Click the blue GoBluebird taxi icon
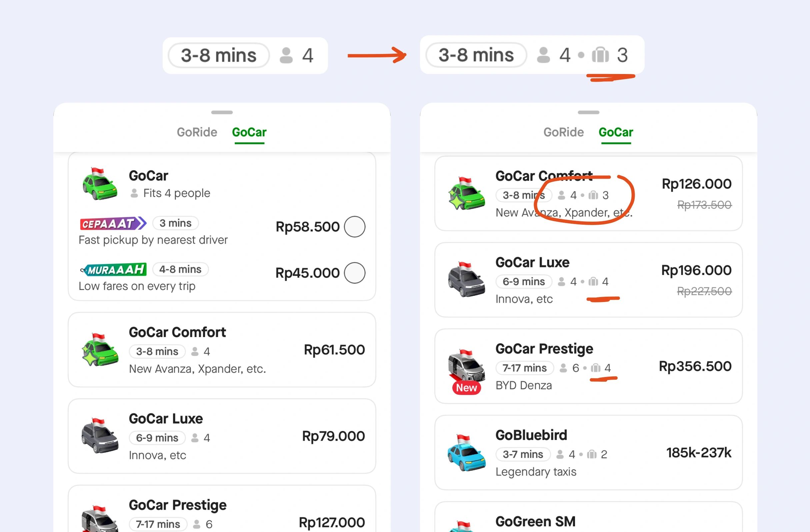Screen dimensions: 810x532 466,453
